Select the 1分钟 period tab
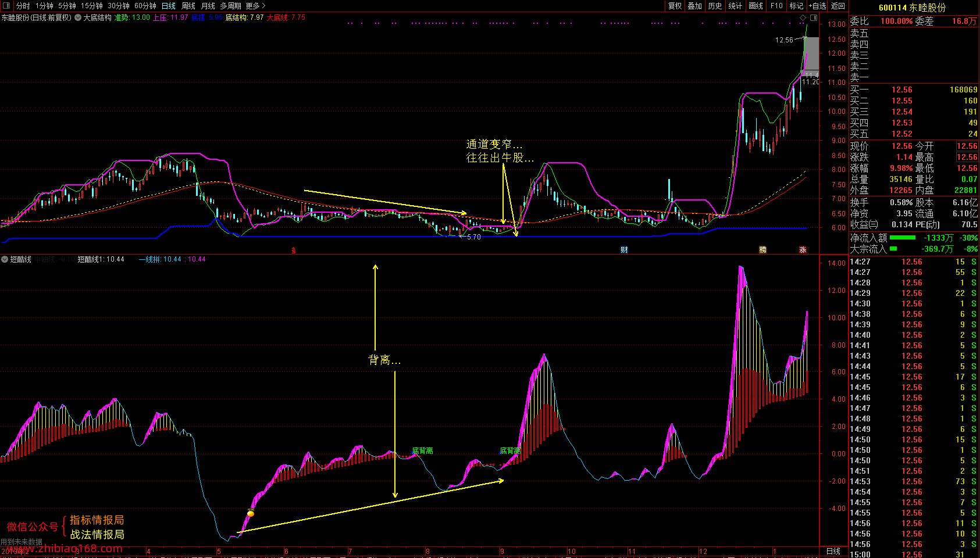Viewport: 980px width, 558px height. [44, 6]
